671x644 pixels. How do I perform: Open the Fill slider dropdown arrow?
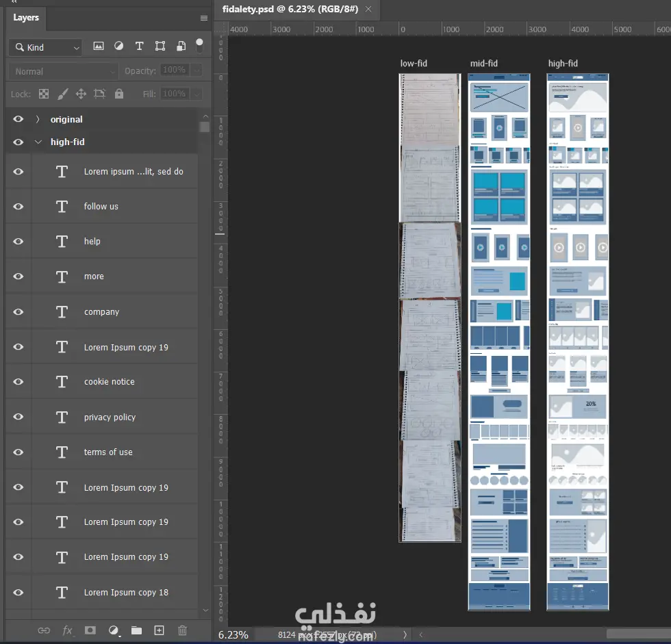[197, 94]
